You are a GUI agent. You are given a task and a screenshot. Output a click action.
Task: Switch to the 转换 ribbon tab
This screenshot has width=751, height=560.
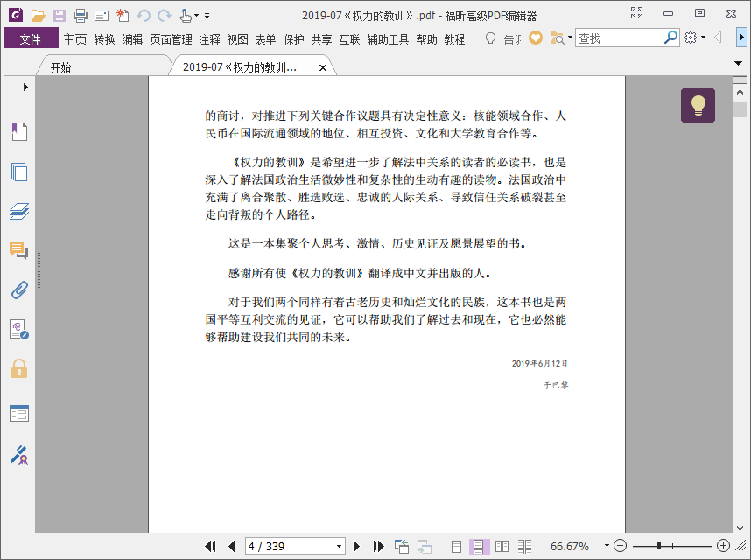point(104,39)
